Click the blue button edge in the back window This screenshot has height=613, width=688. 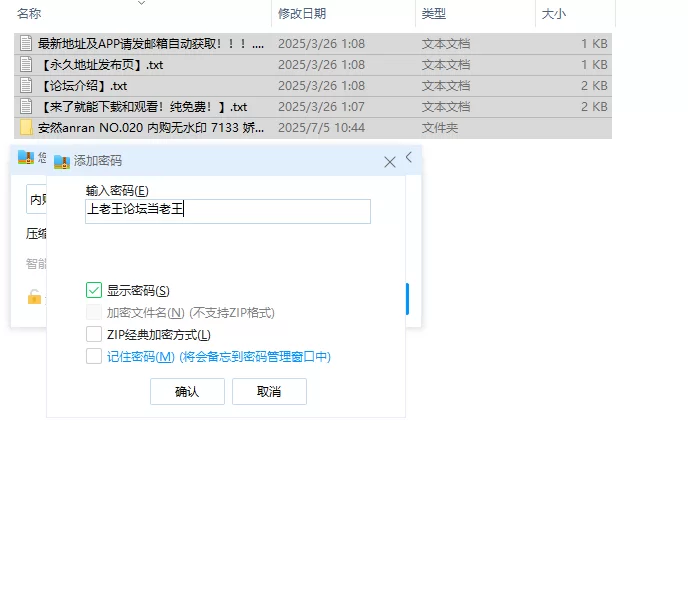pyautogui.click(x=407, y=299)
